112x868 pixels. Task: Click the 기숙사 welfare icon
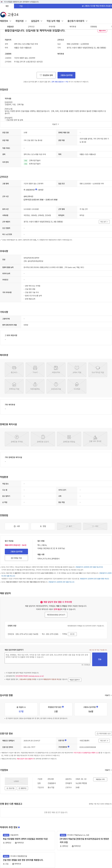tap(35, 370)
